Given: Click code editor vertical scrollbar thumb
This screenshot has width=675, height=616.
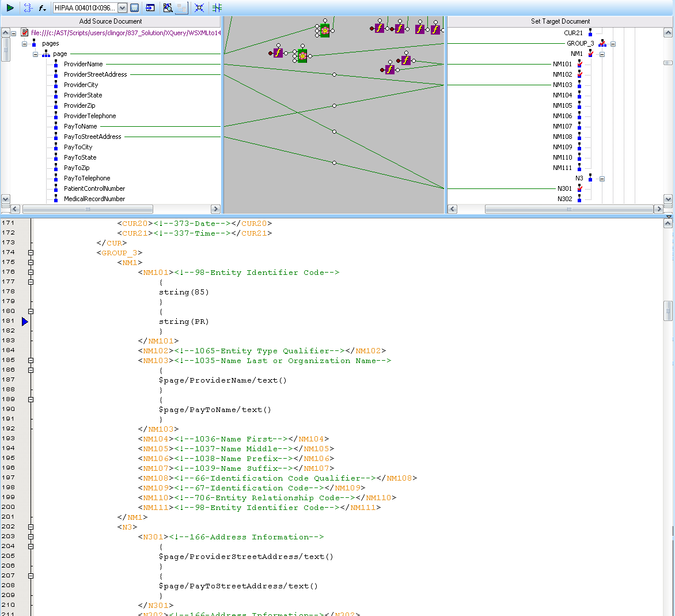Looking at the screenshot, I should (668, 311).
